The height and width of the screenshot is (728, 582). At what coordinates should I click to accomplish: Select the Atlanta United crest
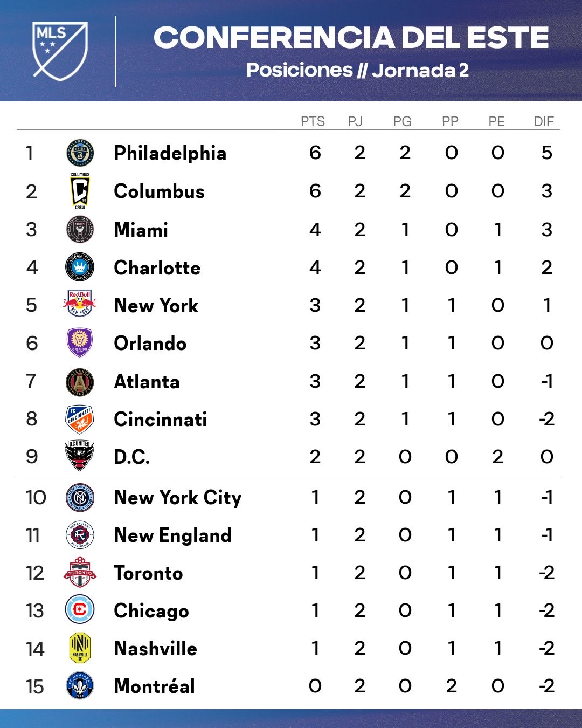pos(80,381)
